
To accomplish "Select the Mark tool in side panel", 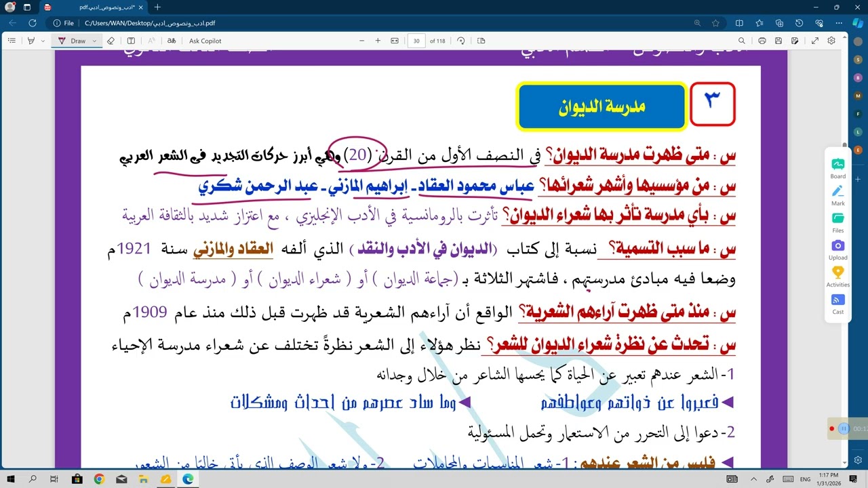I will [x=838, y=195].
